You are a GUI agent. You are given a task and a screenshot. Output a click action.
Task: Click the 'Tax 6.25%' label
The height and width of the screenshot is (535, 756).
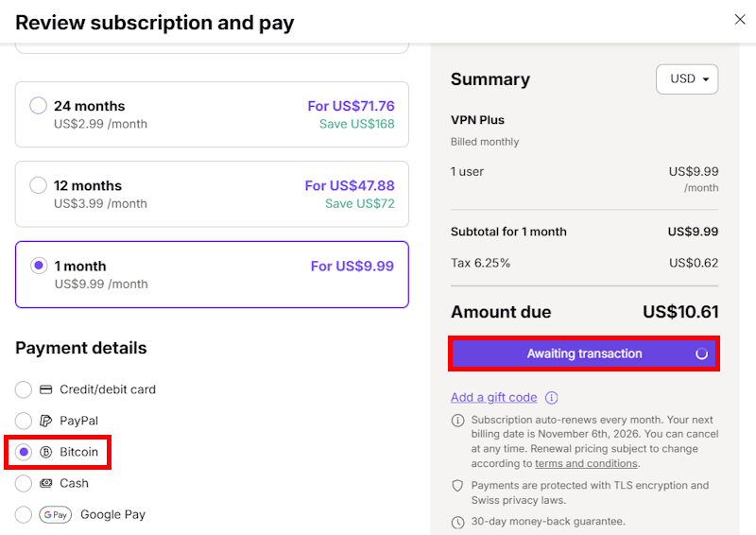pos(480,263)
